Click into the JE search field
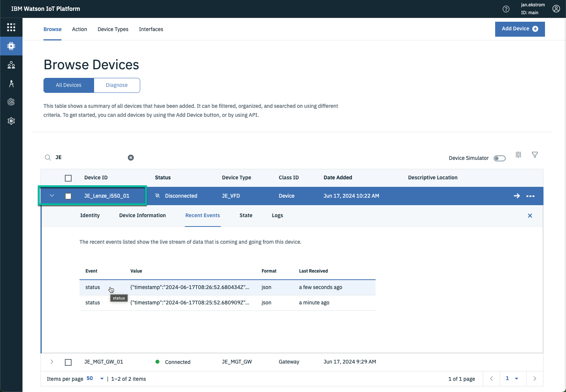Image resolution: width=566 pixels, height=392 pixels. [x=90, y=158]
